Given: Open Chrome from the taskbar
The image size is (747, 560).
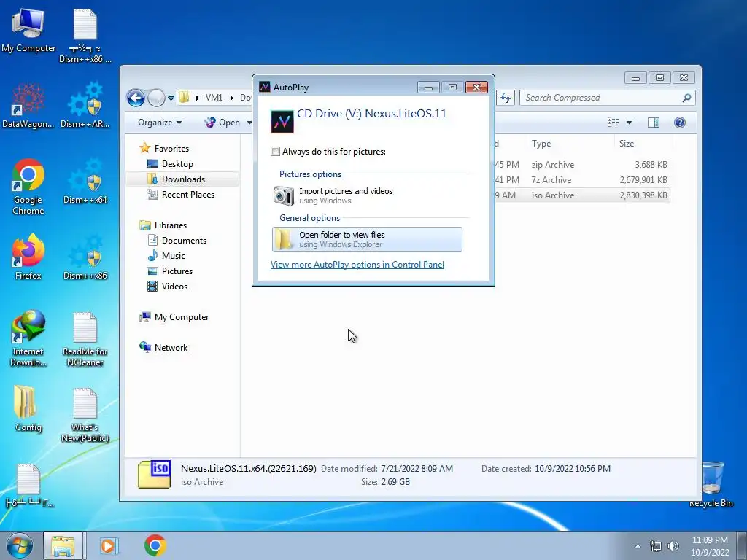Looking at the screenshot, I should coord(155,545).
